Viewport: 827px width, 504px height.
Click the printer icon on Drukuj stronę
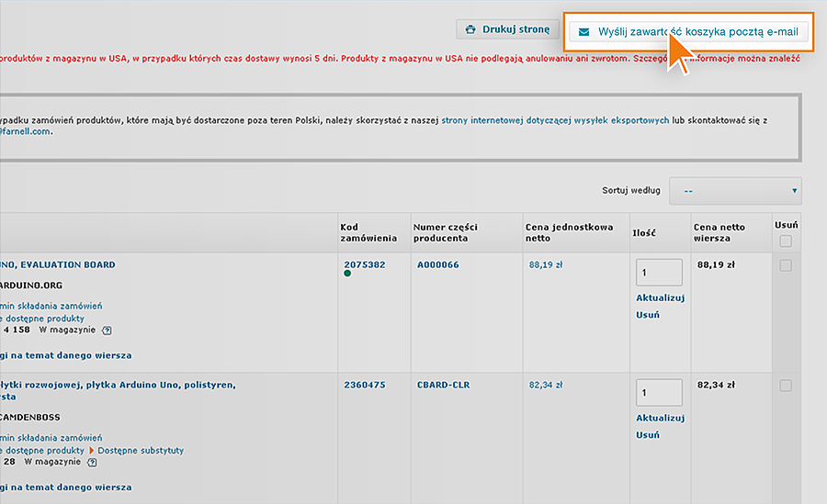point(470,29)
